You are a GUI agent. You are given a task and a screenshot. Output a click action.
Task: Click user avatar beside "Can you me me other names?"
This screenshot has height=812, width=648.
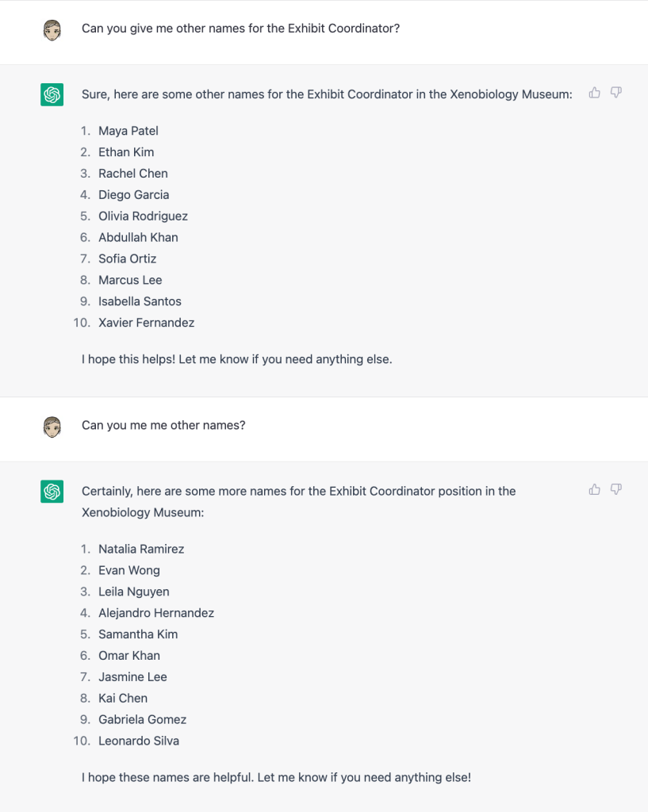point(52,427)
